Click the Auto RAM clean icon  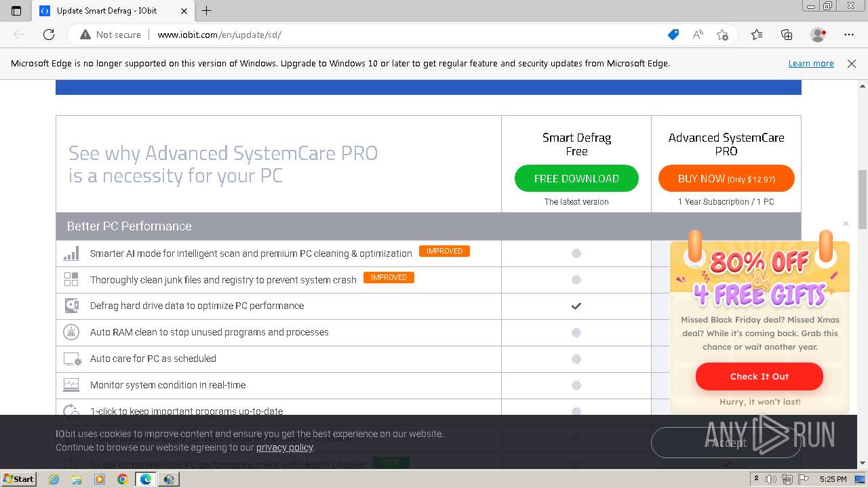pos(71,332)
